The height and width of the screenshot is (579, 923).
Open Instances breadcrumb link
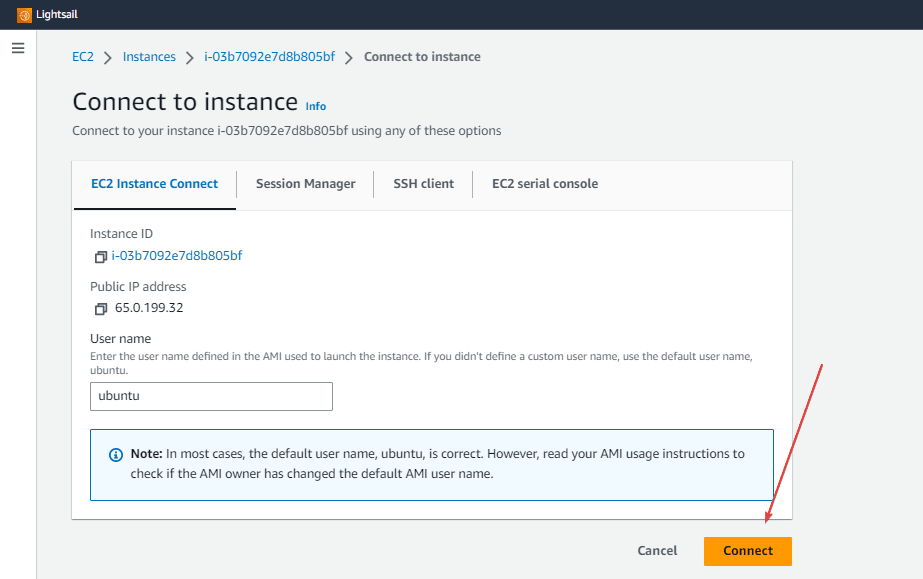149,57
